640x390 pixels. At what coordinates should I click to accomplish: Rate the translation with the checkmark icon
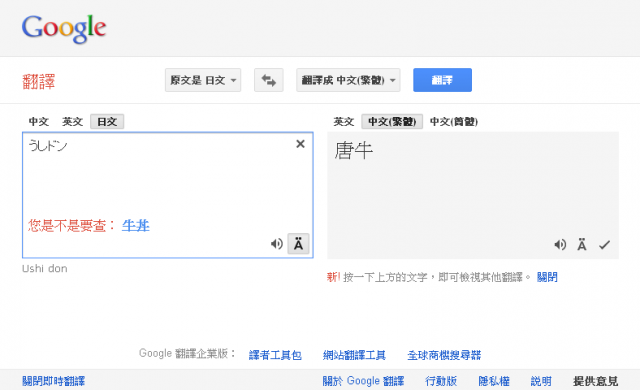(x=604, y=245)
